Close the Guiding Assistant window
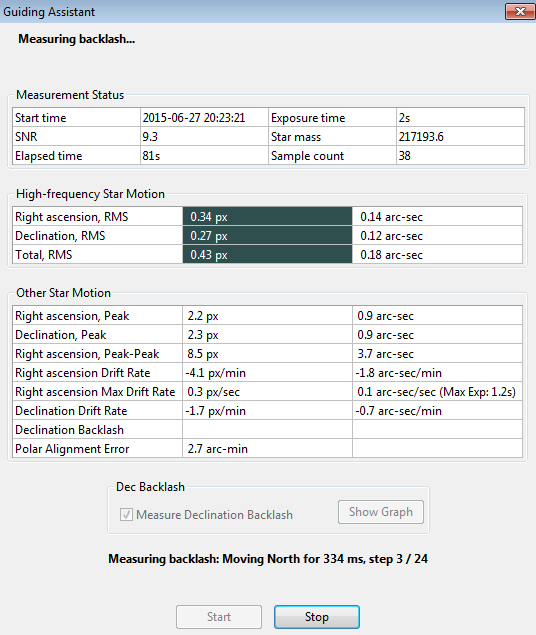This screenshot has width=536, height=635. [520, 11]
